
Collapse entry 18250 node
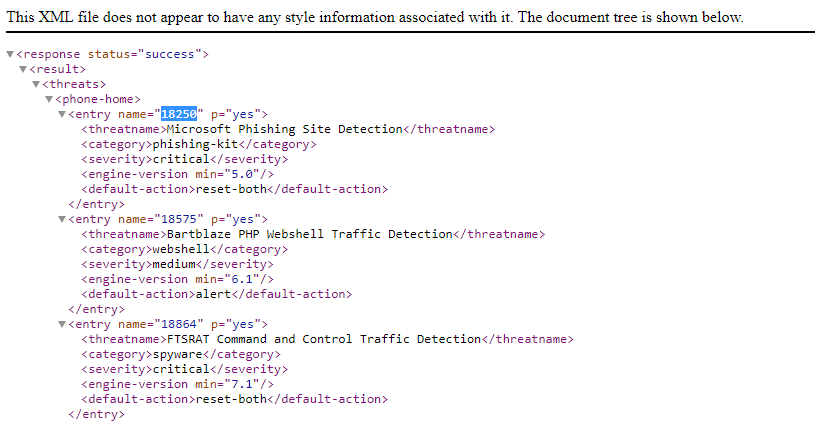coord(62,114)
